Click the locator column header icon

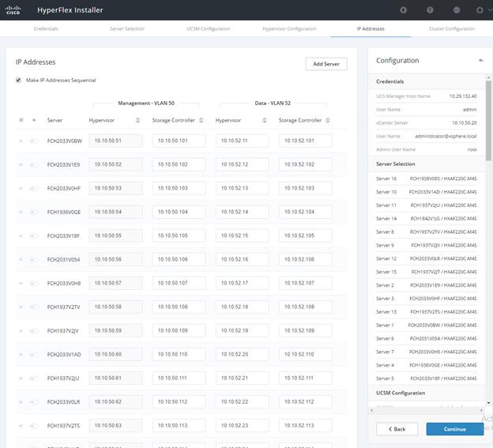click(x=34, y=120)
